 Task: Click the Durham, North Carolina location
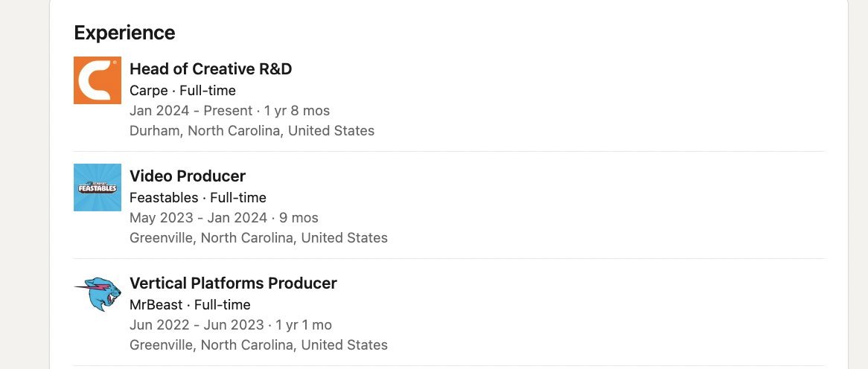pos(252,131)
